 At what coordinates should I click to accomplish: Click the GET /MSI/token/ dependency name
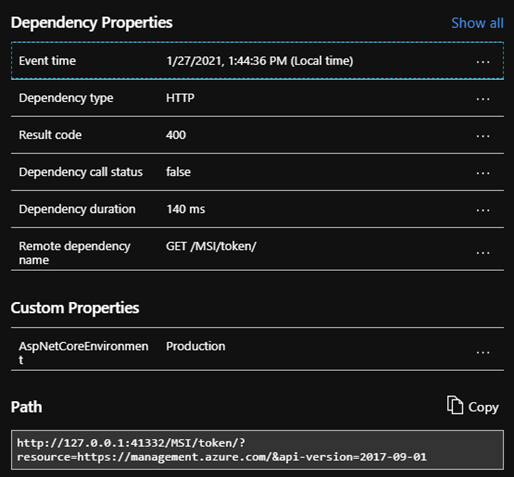[x=211, y=246]
